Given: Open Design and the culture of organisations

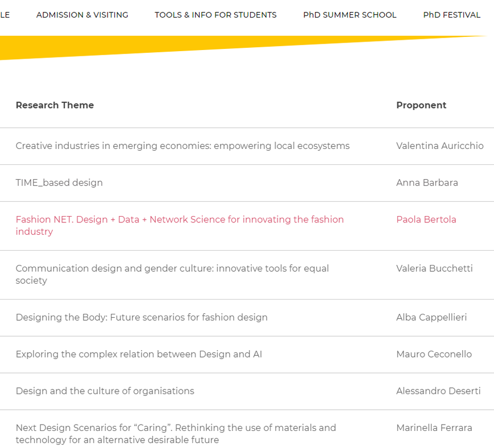Looking at the screenshot, I should (x=105, y=391).
